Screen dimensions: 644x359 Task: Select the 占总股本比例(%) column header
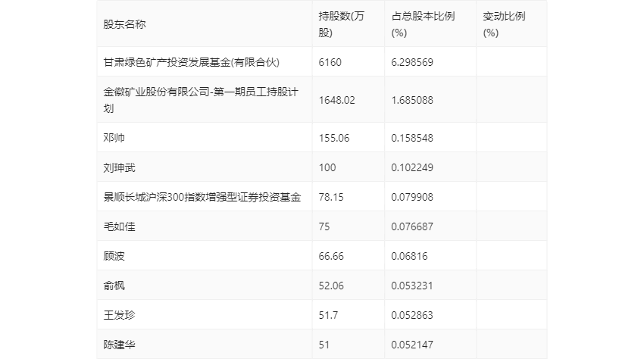tap(423, 24)
